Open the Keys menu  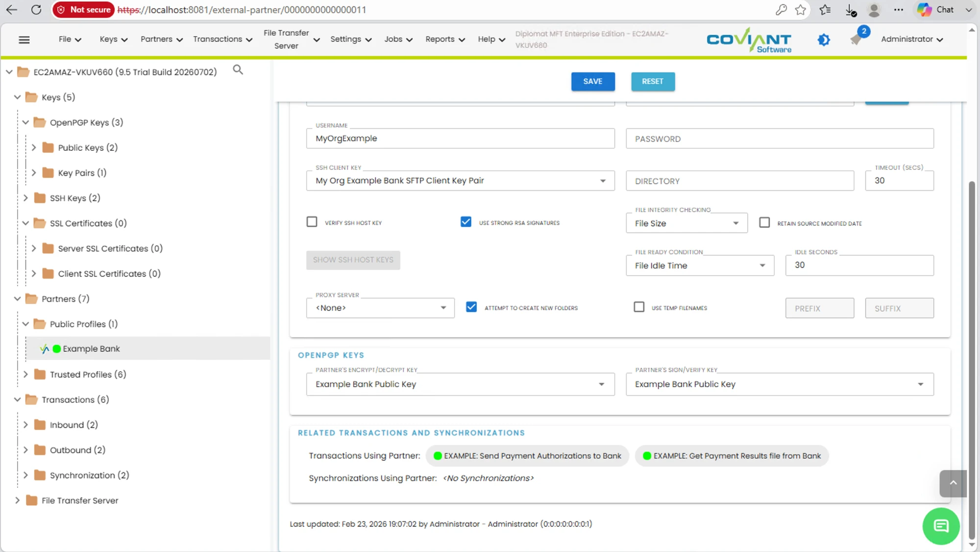pyautogui.click(x=113, y=39)
